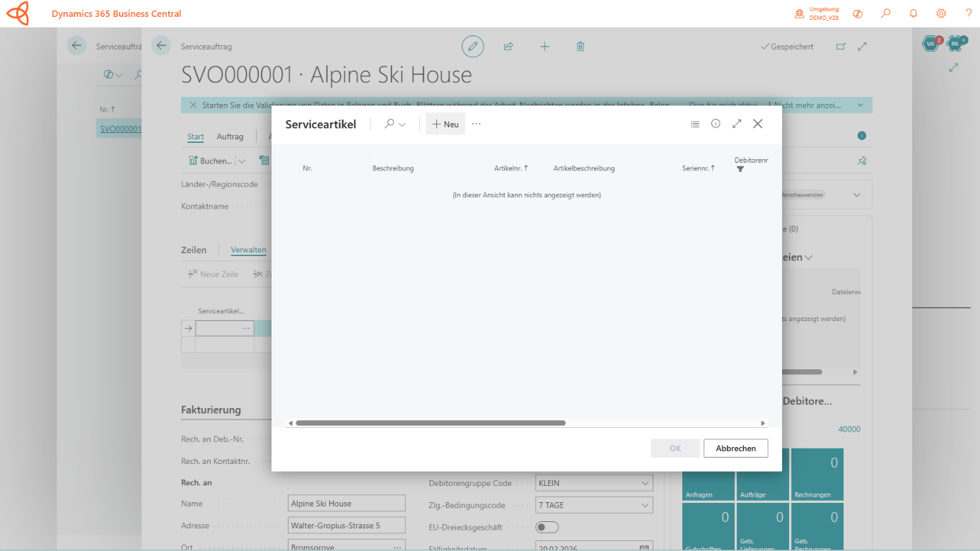Click Neue Zeile in Zeilen section
The image size is (980, 551).
pos(214,274)
